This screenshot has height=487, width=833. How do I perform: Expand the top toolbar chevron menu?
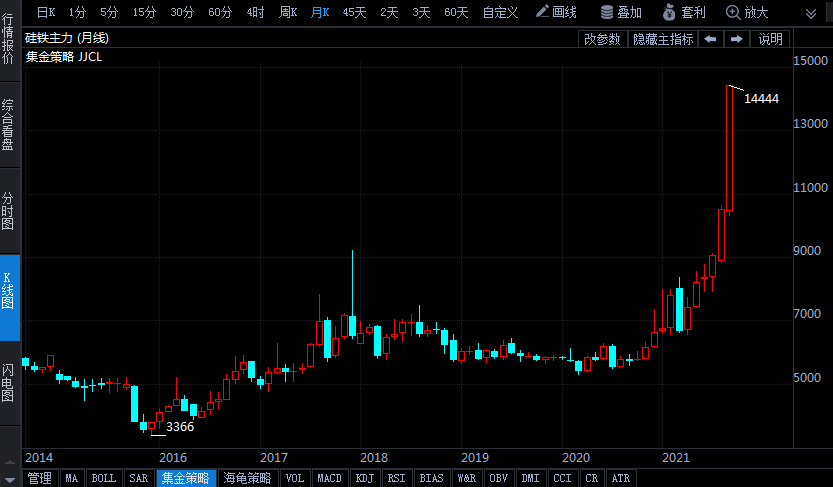click(x=811, y=13)
